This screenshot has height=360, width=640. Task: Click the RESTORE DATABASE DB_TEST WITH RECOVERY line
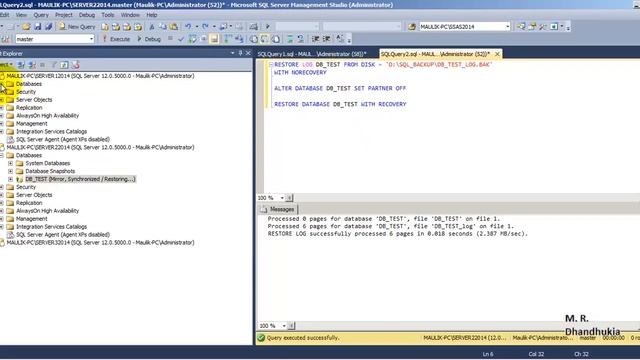pos(340,104)
